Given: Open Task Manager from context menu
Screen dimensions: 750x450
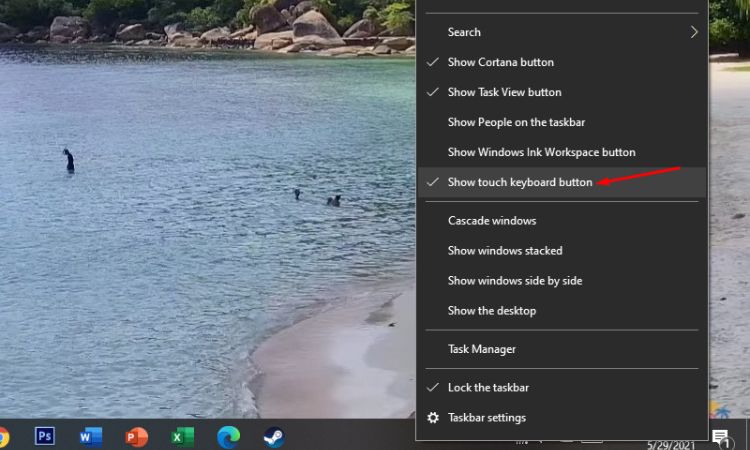Looking at the screenshot, I should [482, 349].
